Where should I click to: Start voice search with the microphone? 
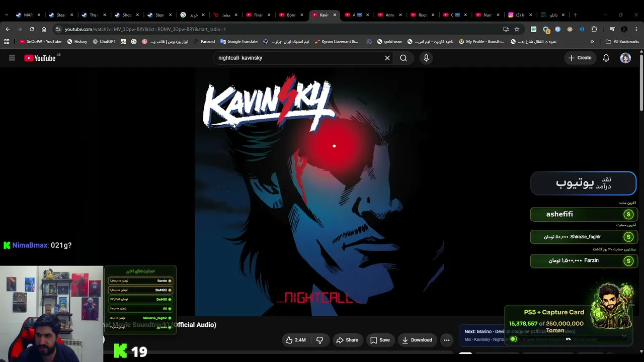(426, 58)
